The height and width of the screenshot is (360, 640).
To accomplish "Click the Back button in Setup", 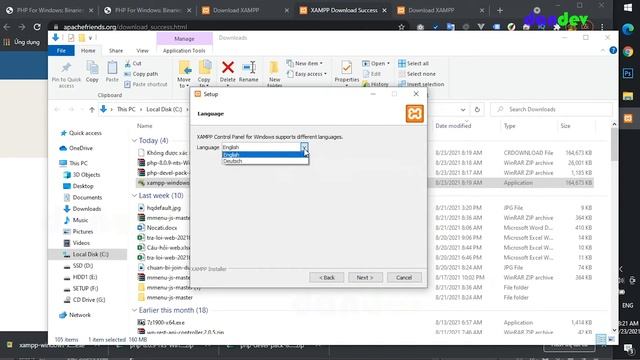I will (327, 278).
